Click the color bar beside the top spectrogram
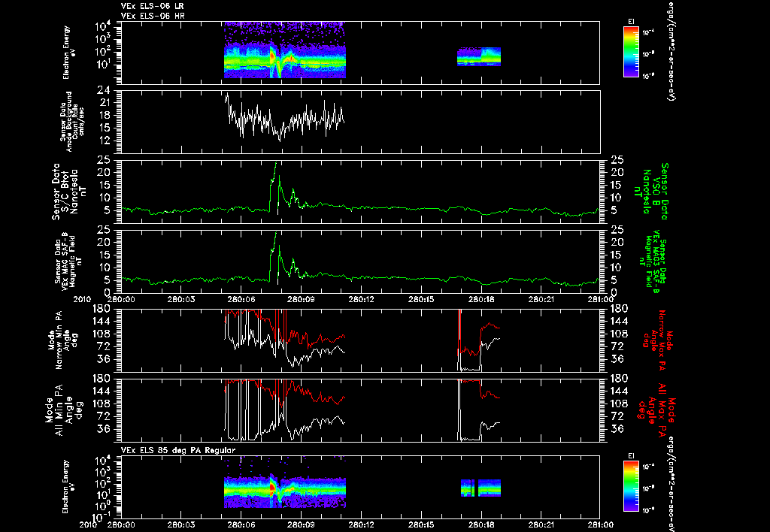This screenshot has height=532, width=770. point(631,52)
